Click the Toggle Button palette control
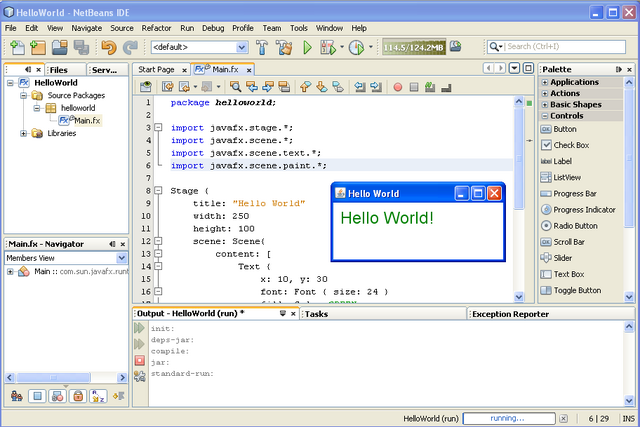 pos(571,290)
